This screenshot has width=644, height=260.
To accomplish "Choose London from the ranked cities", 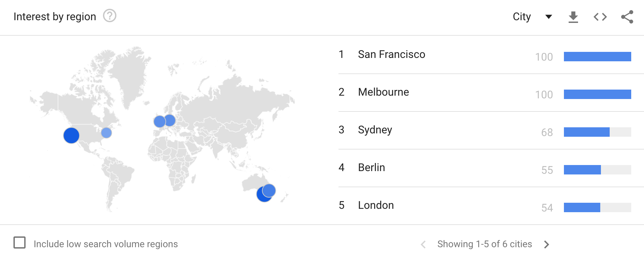I will (376, 205).
